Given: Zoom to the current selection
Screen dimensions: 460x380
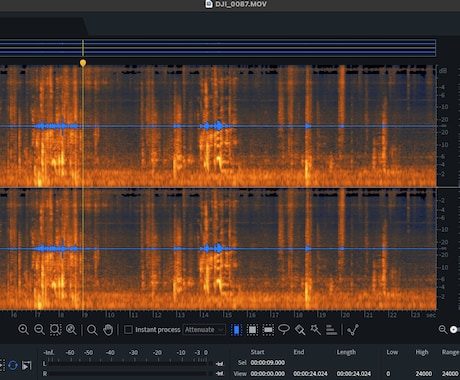Looking at the screenshot, I should [x=55, y=330].
